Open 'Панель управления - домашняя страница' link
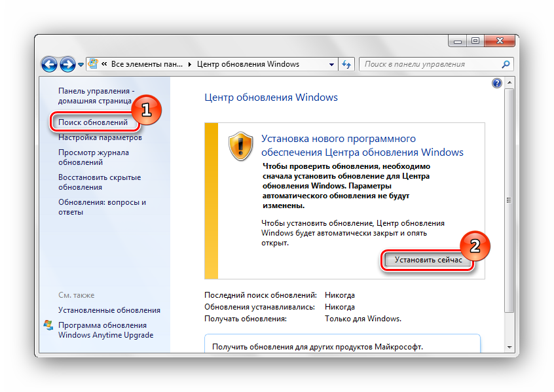Screen dimensions: 554x392 point(96,96)
